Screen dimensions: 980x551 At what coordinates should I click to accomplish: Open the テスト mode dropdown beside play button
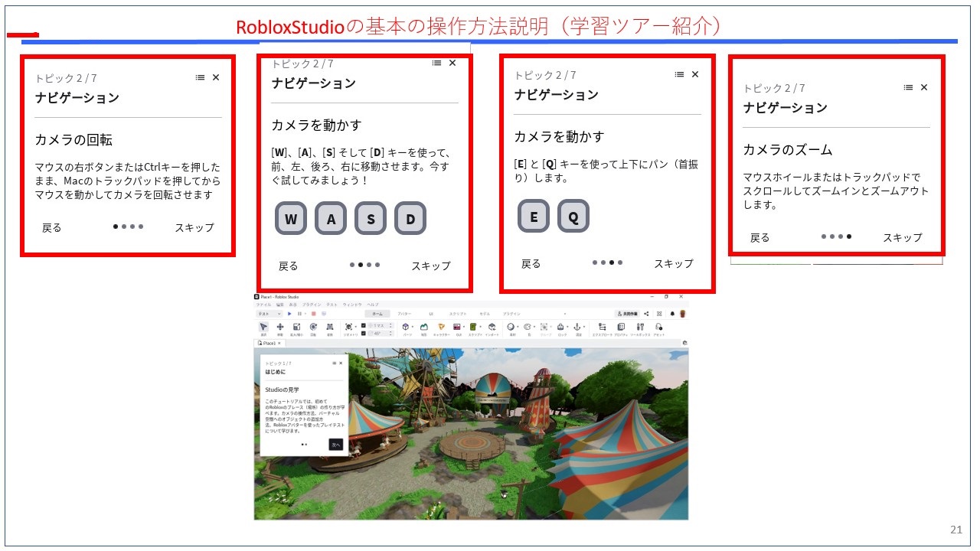click(x=269, y=314)
